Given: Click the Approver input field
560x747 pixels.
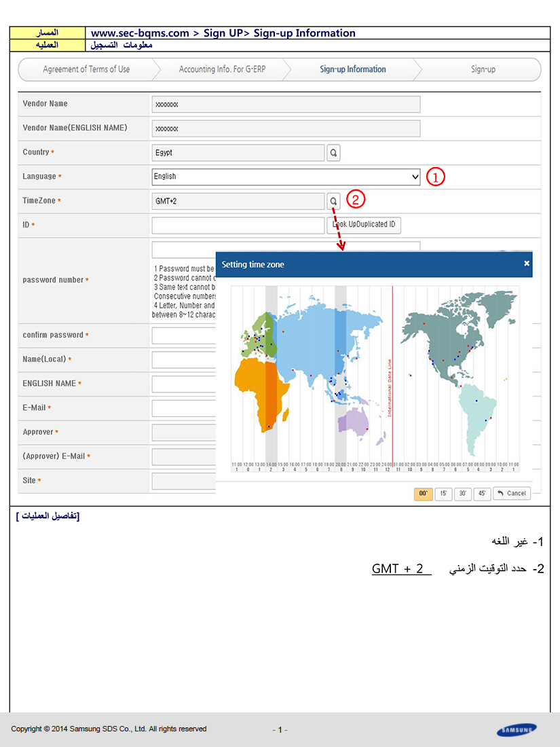Looking at the screenshot, I should click(184, 433).
